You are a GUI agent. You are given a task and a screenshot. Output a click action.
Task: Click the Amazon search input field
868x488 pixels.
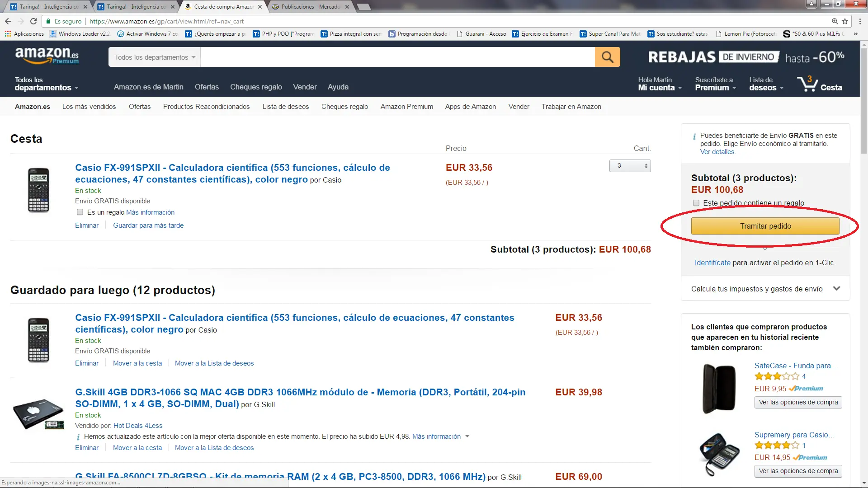397,57
